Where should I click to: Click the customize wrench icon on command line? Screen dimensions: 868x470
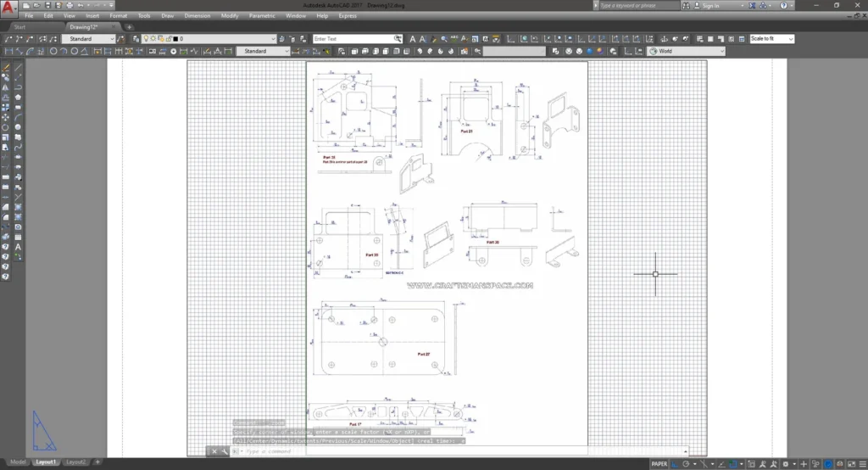(x=226, y=451)
